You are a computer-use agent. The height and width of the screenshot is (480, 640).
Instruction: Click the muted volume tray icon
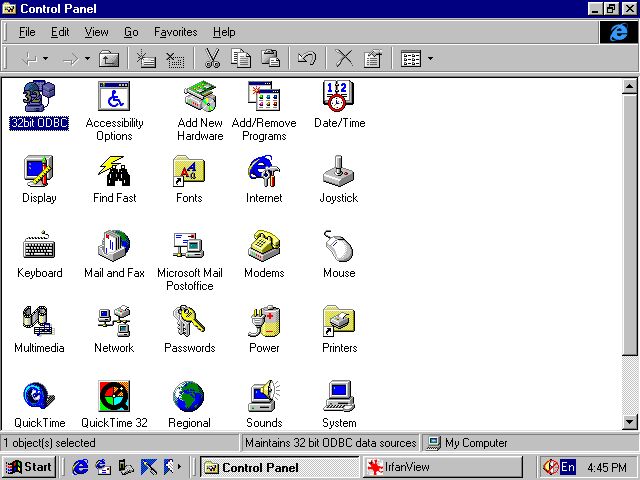(551, 467)
